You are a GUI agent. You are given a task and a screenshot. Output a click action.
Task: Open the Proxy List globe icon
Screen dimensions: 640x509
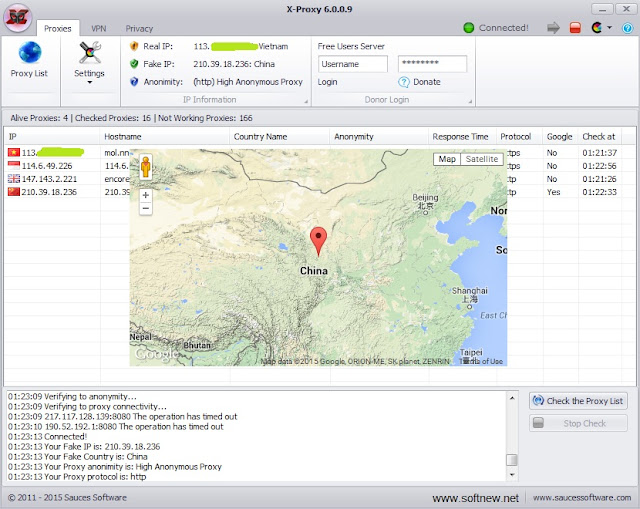29,53
